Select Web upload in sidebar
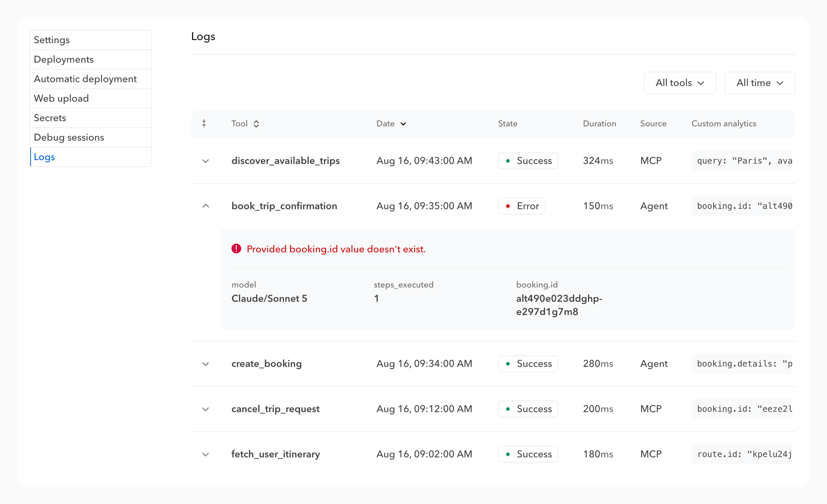 click(91, 99)
